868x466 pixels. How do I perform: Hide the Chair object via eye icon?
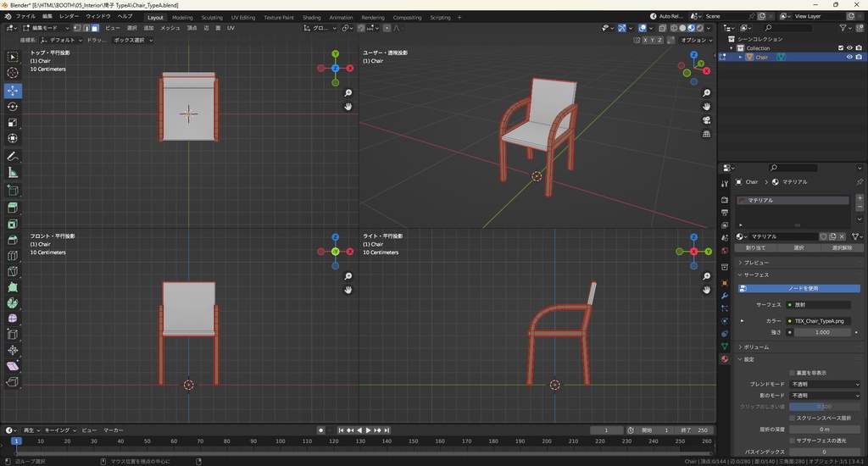(849, 58)
